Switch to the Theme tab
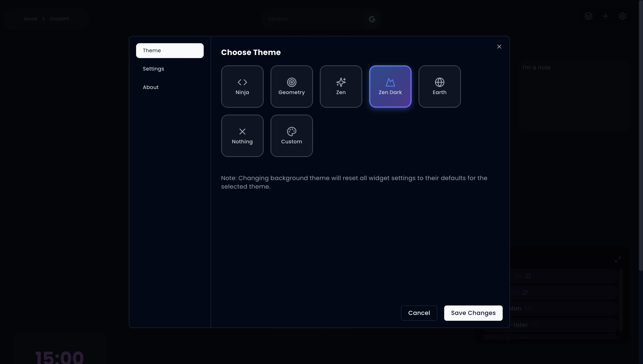Screen dimensions: 643x364 [x=170, y=51]
